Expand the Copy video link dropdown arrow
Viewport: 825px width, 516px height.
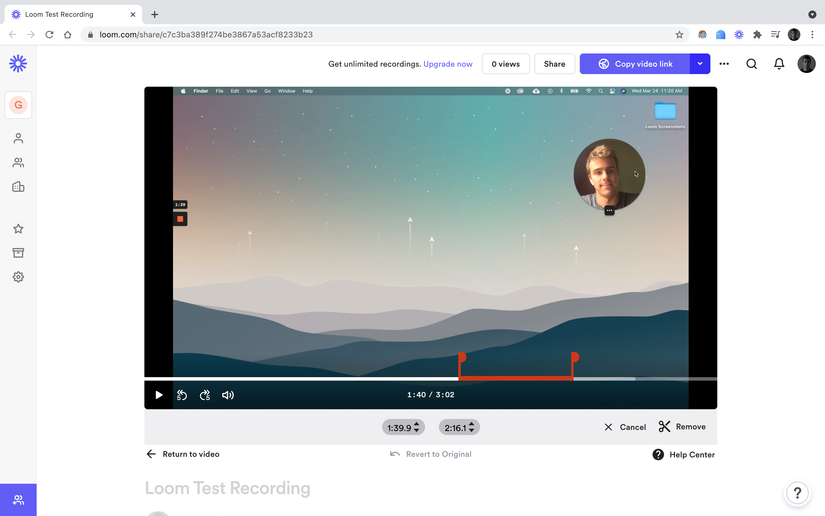700,64
